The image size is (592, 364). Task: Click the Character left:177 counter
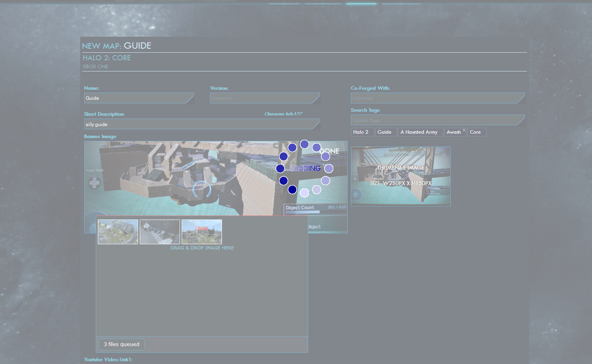pos(283,114)
